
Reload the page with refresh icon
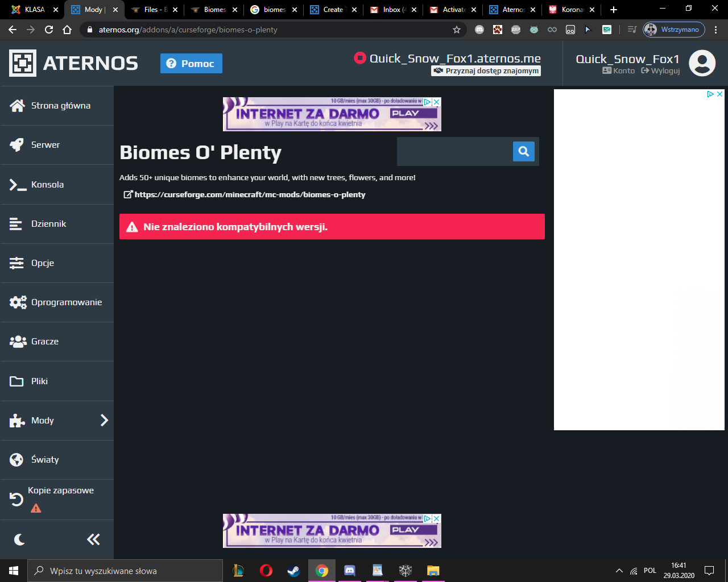click(49, 30)
